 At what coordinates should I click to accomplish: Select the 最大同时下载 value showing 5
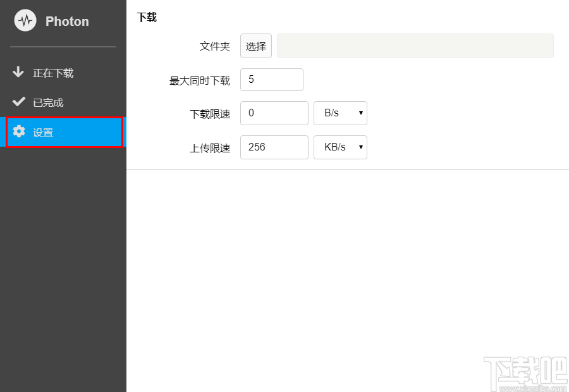point(272,80)
